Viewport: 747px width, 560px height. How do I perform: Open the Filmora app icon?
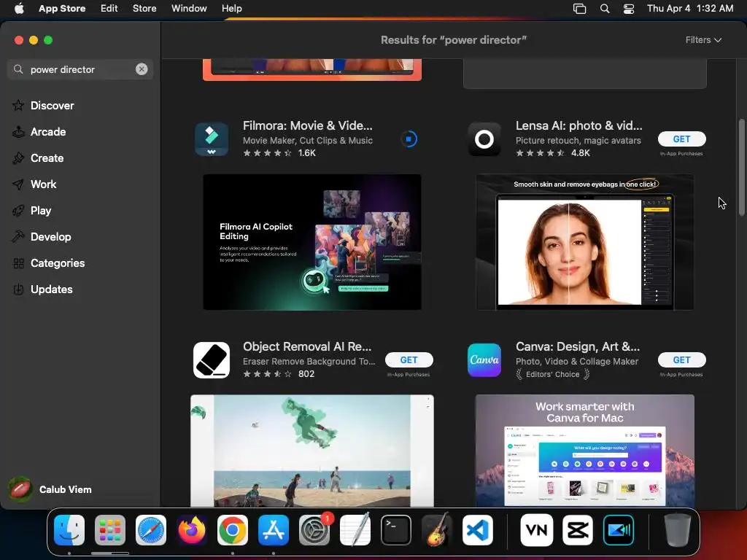pos(212,139)
